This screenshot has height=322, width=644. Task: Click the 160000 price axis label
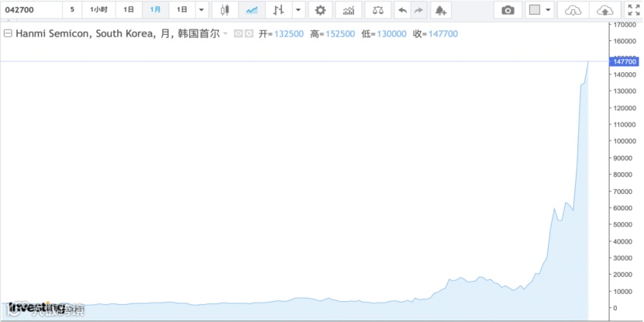[x=624, y=41]
